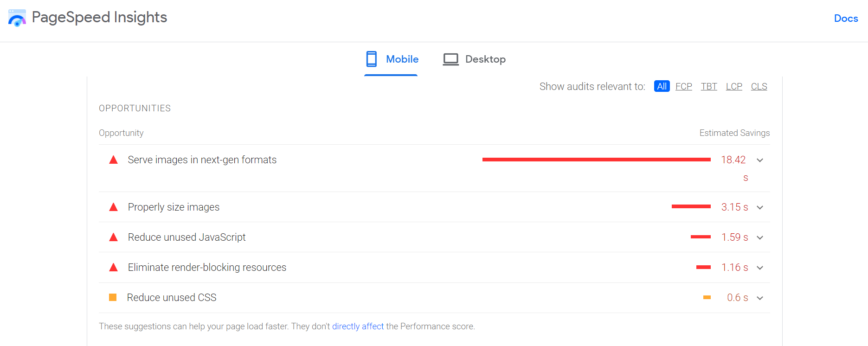
Task: Click the PageSpeed Insights logo icon
Action: click(x=17, y=18)
